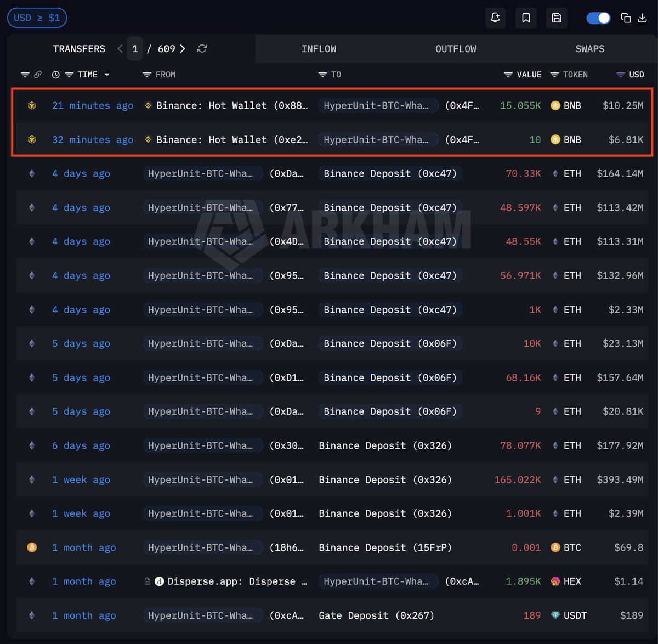Remove the USD ≥ $1 filter chip

[x=37, y=18]
